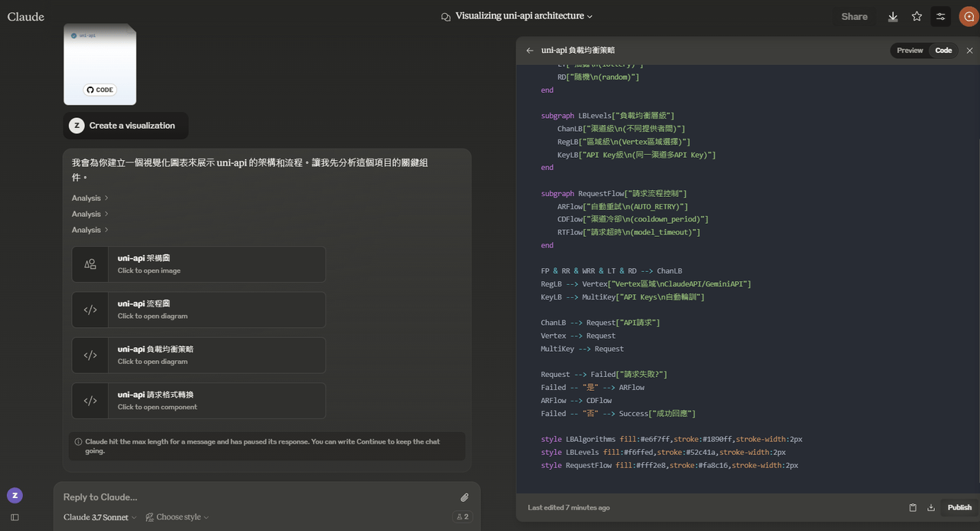Open the Choose style dropdown
980x531 pixels.
pos(178,517)
